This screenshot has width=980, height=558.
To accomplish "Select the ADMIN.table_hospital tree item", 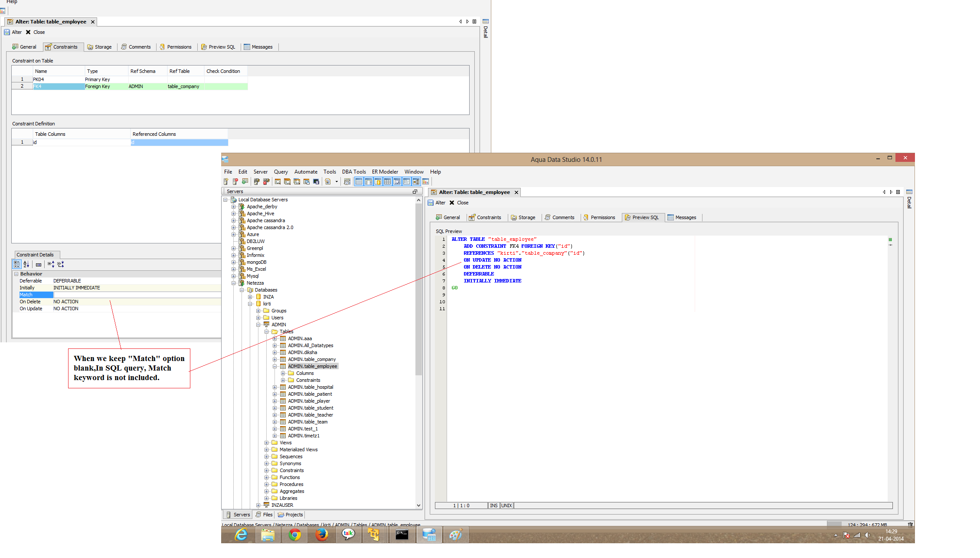I will 310,387.
